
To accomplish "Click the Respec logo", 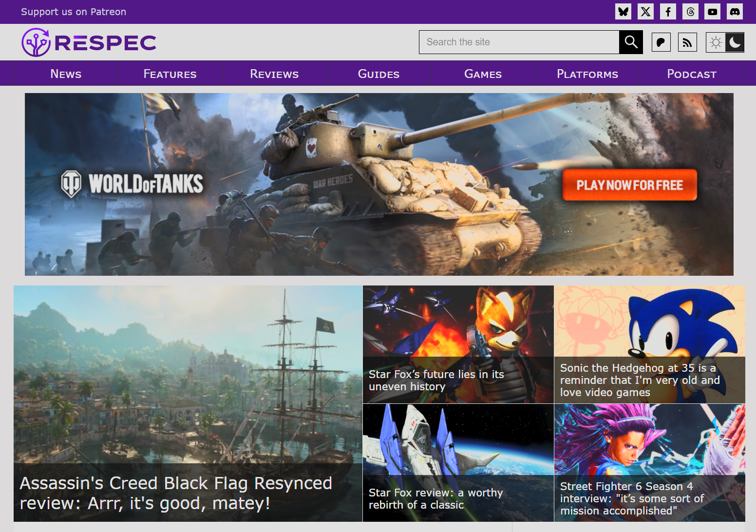I will (x=89, y=42).
